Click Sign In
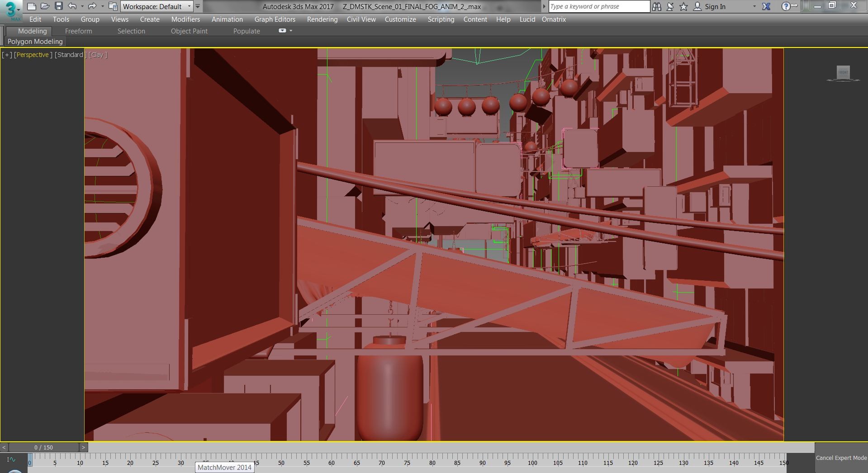This screenshot has height=473, width=868. [x=715, y=6]
